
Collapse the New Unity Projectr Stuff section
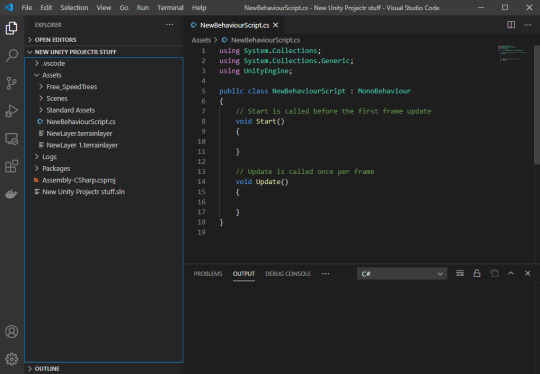pos(103,52)
